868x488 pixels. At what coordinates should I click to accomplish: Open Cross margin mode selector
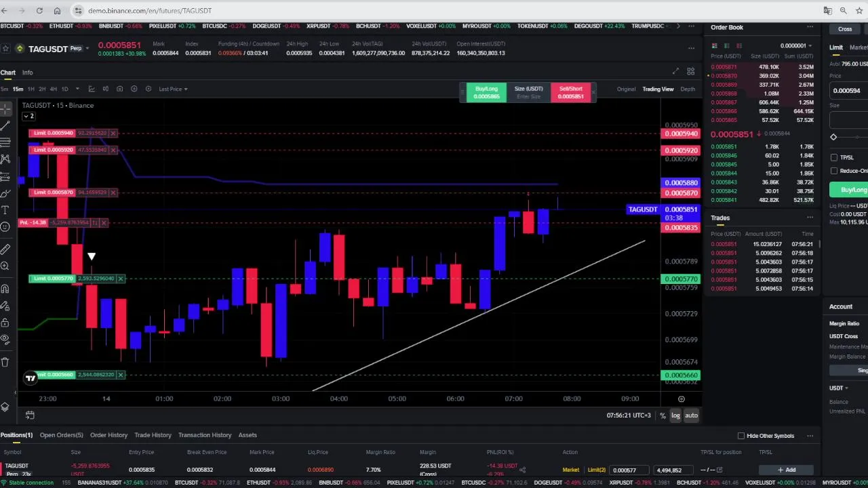[845, 29]
